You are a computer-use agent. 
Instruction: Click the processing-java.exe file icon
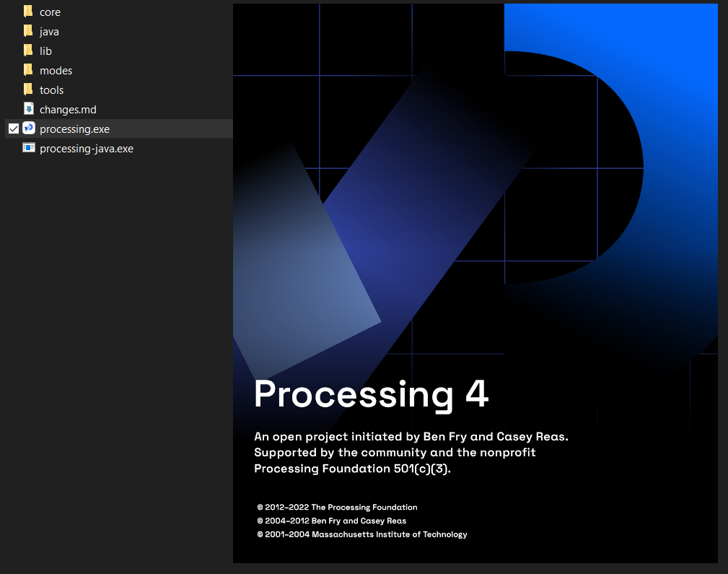(29, 148)
